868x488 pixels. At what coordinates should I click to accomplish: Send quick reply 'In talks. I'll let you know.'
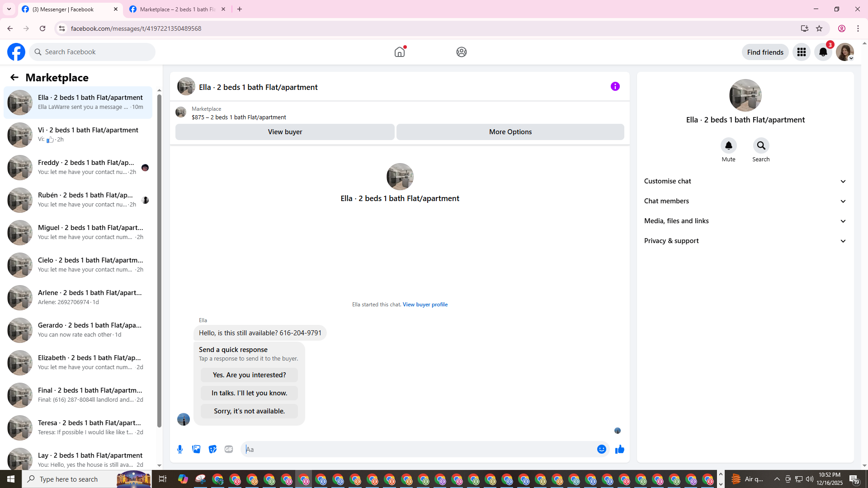(249, 393)
